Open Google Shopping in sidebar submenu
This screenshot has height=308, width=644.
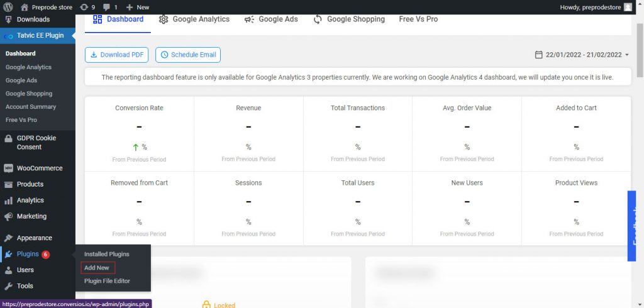[29, 93]
